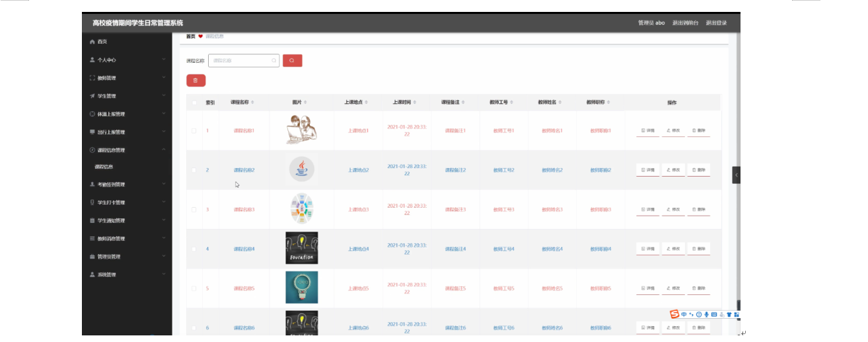The width and height of the screenshot is (868, 342).
Task: Click the 学生通知管理 sidebar icon
Action: [92, 220]
